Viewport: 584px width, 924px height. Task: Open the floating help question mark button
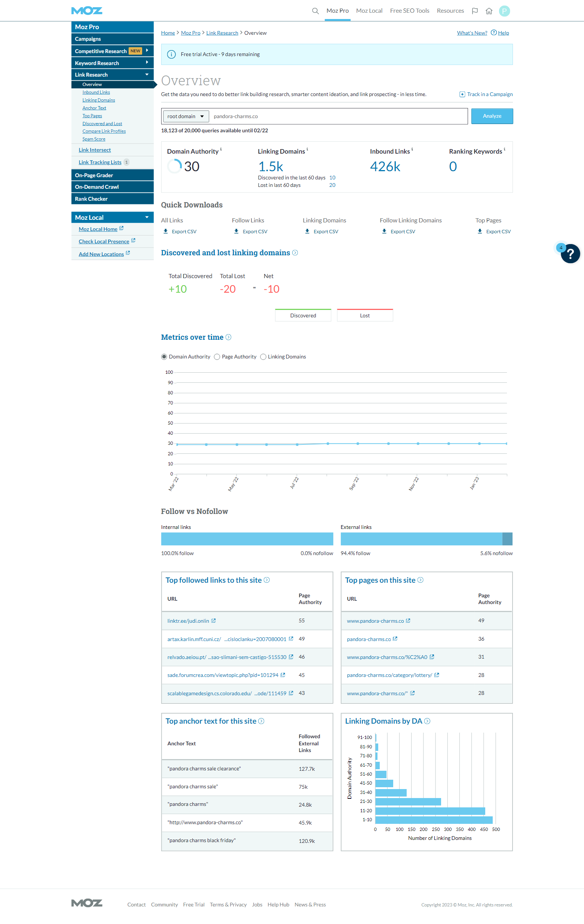click(x=570, y=254)
